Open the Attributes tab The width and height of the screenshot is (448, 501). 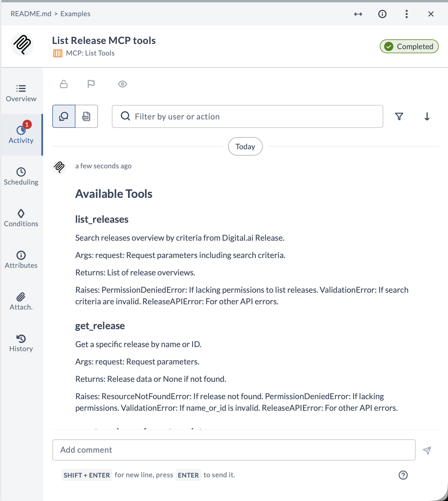(21, 260)
